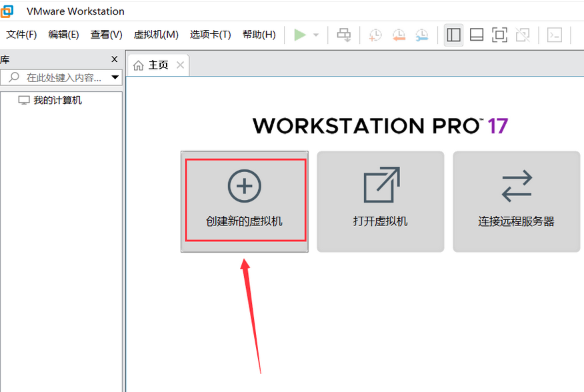The image size is (584, 392).
Task: Toggle the Unity mode icon
Action: click(523, 35)
